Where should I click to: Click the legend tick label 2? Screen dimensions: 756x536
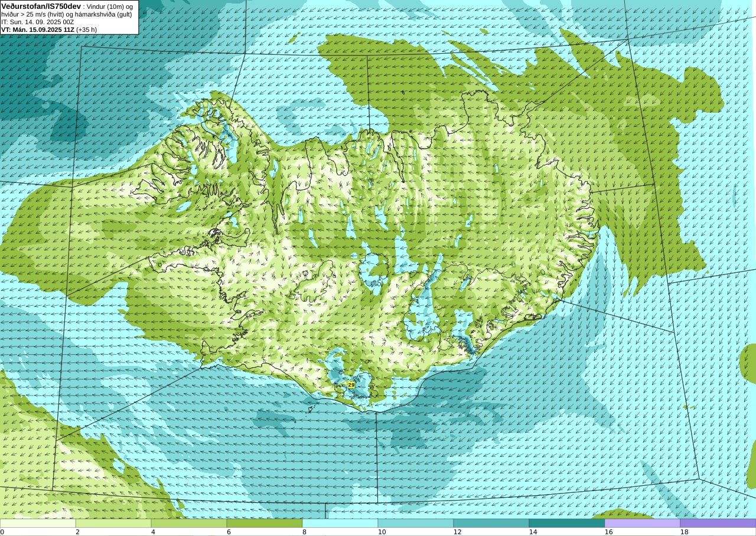point(77,532)
